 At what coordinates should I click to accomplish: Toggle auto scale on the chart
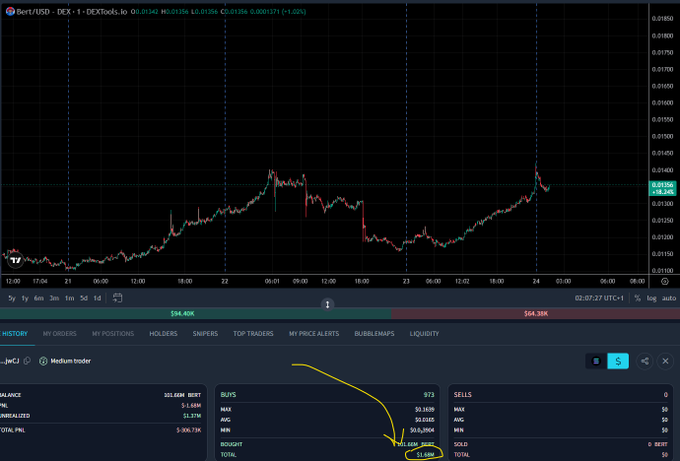tap(669, 298)
